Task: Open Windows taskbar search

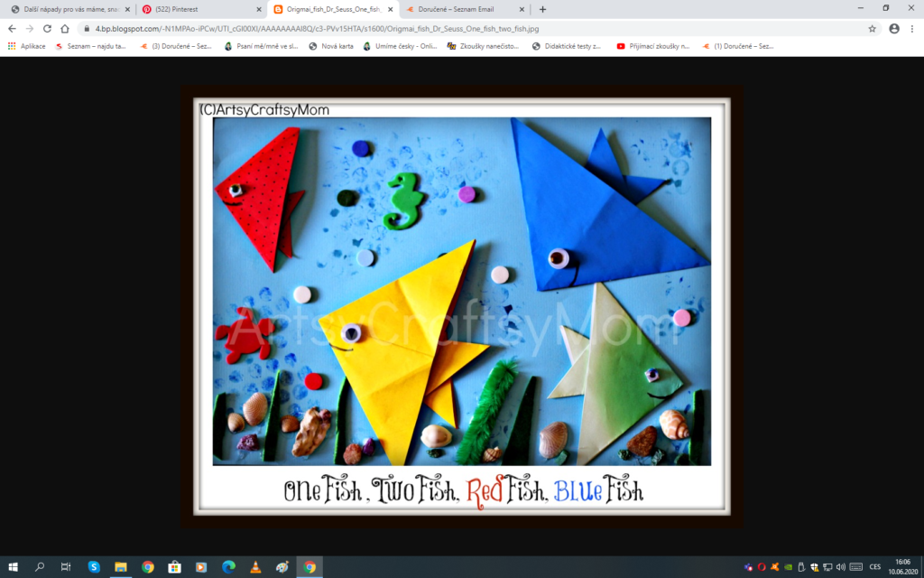Action: coord(40,567)
